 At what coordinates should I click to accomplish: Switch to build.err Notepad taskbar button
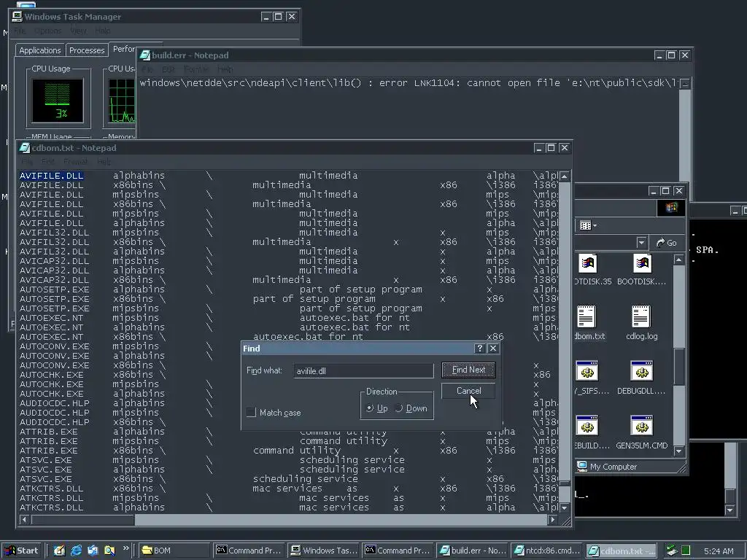[473, 551]
